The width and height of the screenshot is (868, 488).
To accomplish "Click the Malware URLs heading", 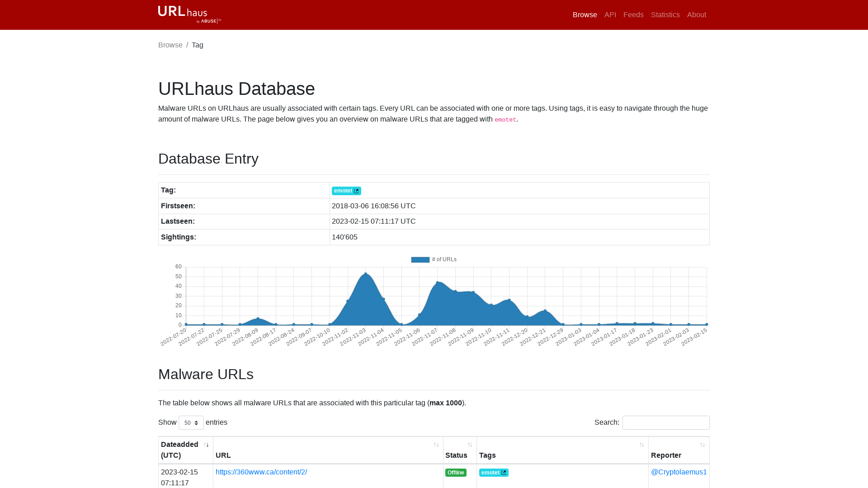I will pyautogui.click(x=206, y=374).
